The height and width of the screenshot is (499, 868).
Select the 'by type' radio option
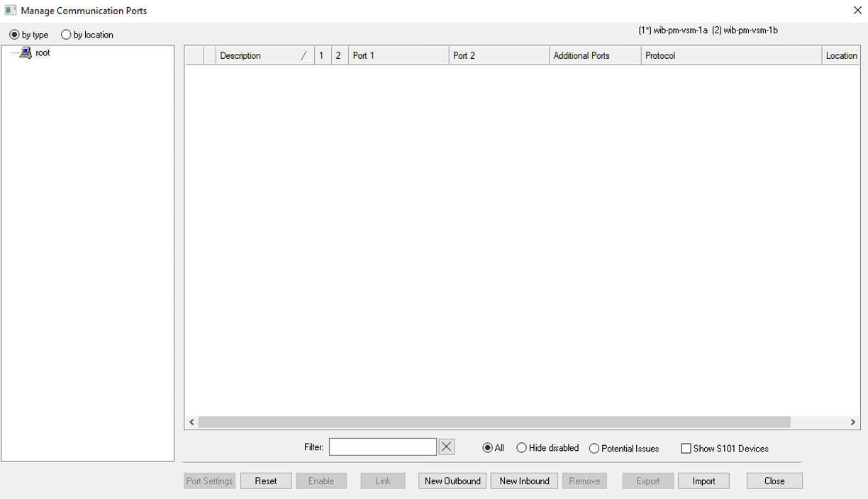(15, 35)
